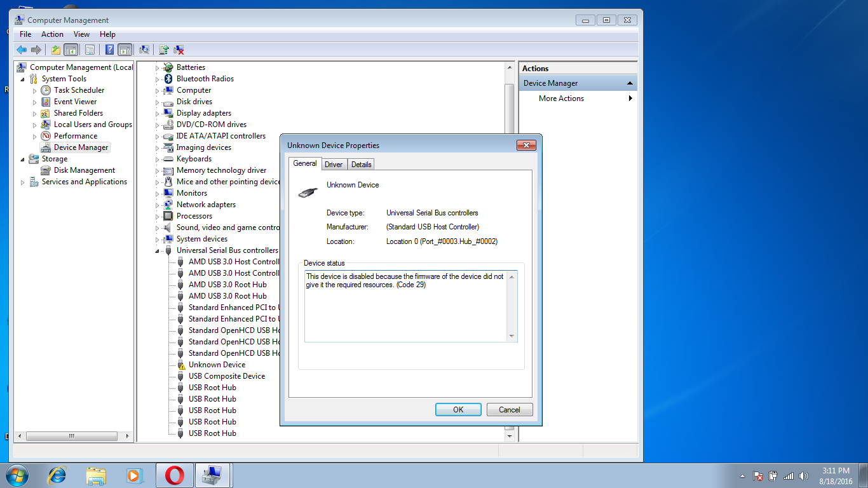
Task: Click the Back arrow in the toolbar
Action: coord(22,50)
